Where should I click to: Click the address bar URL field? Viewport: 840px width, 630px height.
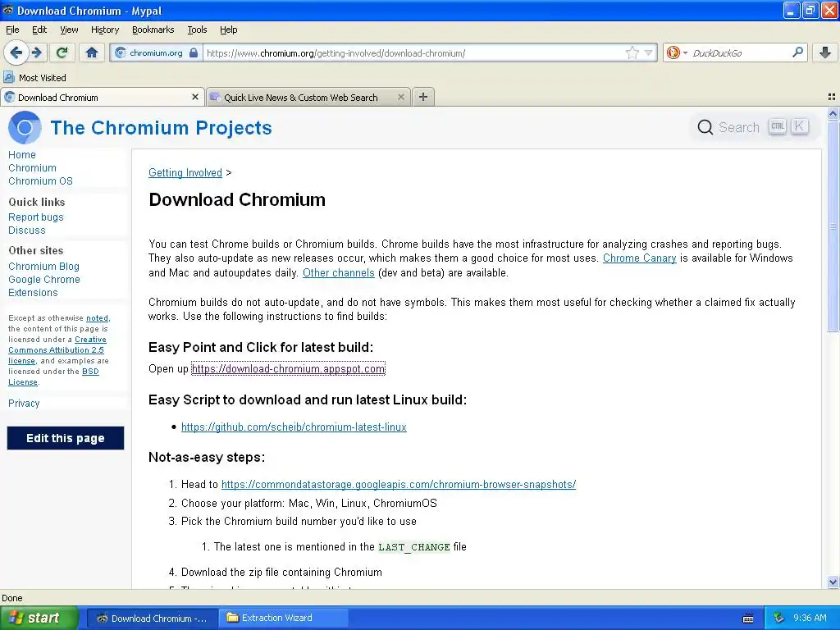click(x=413, y=53)
